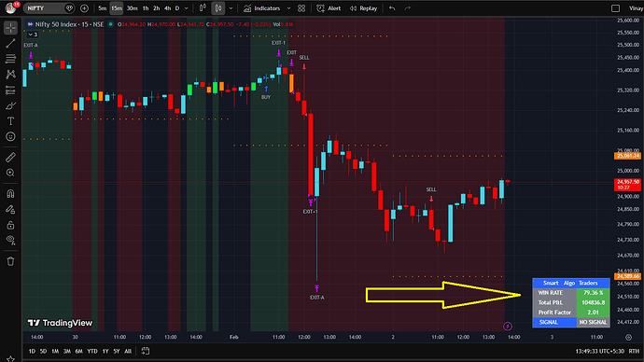This screenshot has height=362, width=644.
Task: Select the 3M date range
Action: pos(66,352)
